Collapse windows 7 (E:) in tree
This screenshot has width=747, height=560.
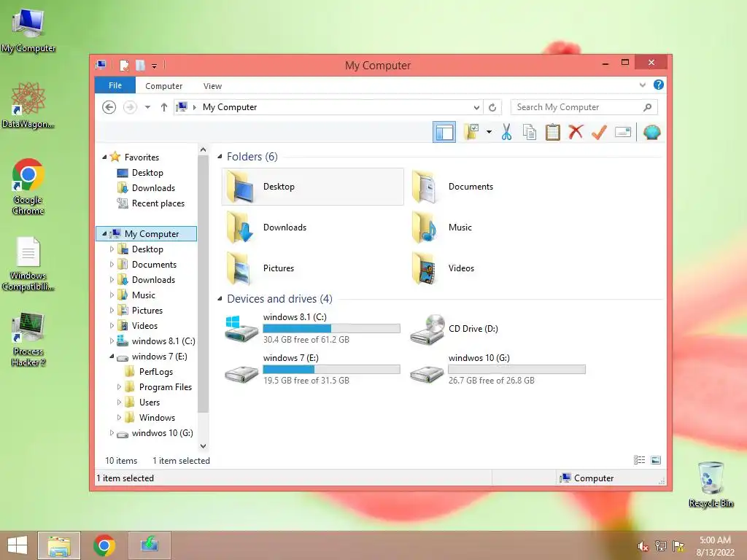(112, 356)
